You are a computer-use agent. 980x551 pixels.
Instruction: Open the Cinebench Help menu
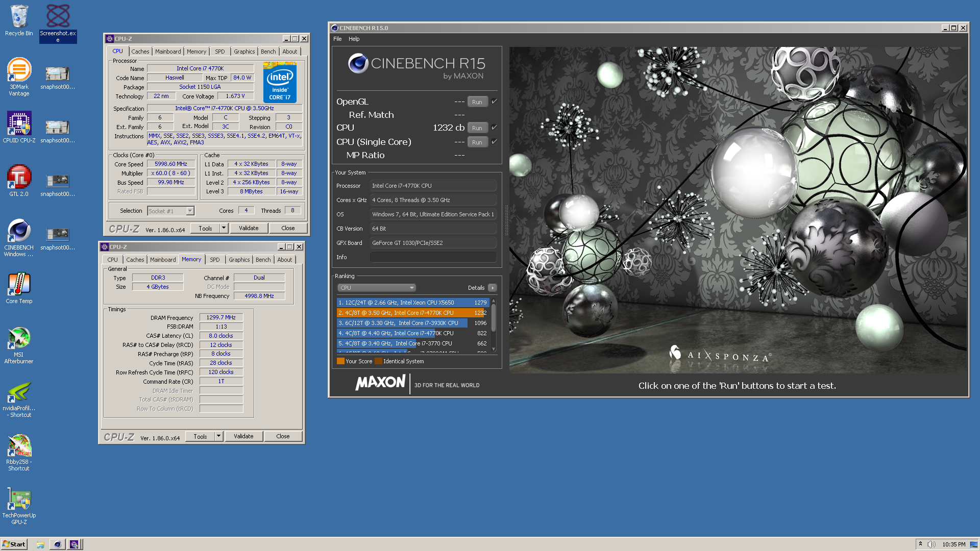pos(354,39)
